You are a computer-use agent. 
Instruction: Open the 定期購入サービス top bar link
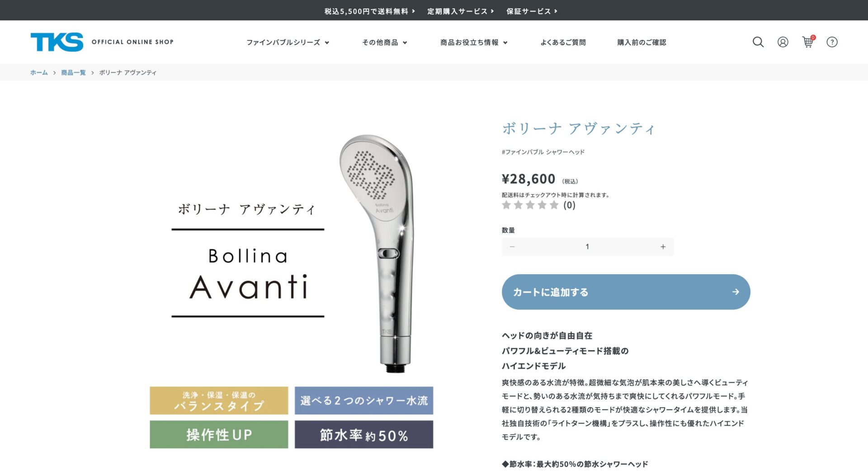pyautogui.click(x=461, y=11)
